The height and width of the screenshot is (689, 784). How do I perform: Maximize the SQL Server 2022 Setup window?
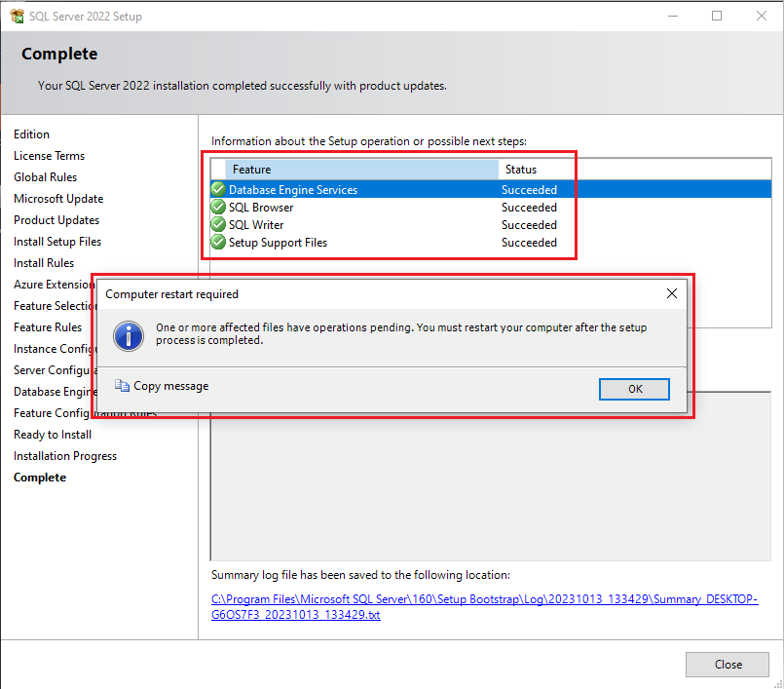tap(717, 16)
